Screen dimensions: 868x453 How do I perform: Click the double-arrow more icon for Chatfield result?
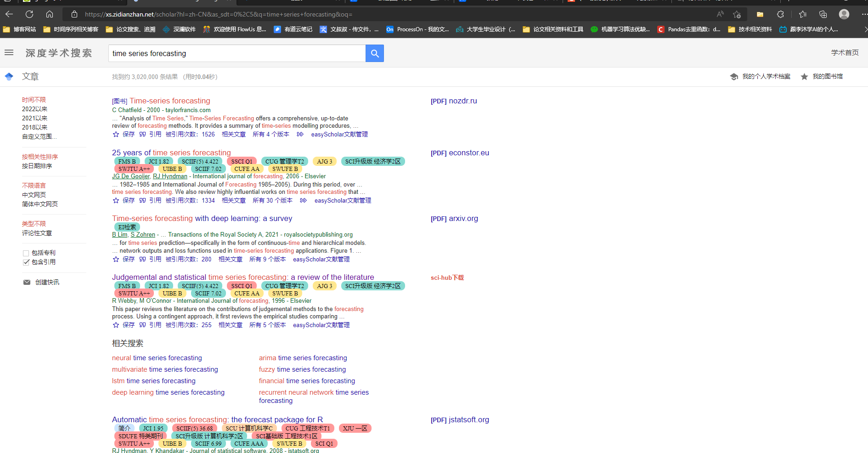[x=300, y=134]
